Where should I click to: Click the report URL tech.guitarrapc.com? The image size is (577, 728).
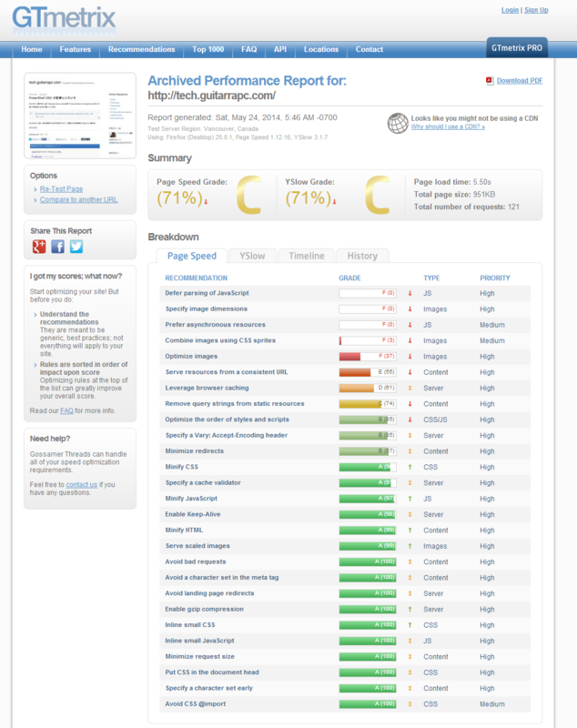(212, 96)
